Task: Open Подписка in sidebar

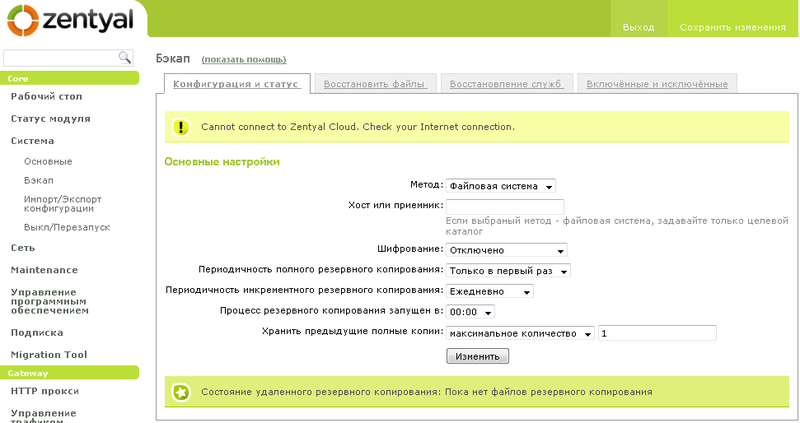Action: (x=37, y=333)
